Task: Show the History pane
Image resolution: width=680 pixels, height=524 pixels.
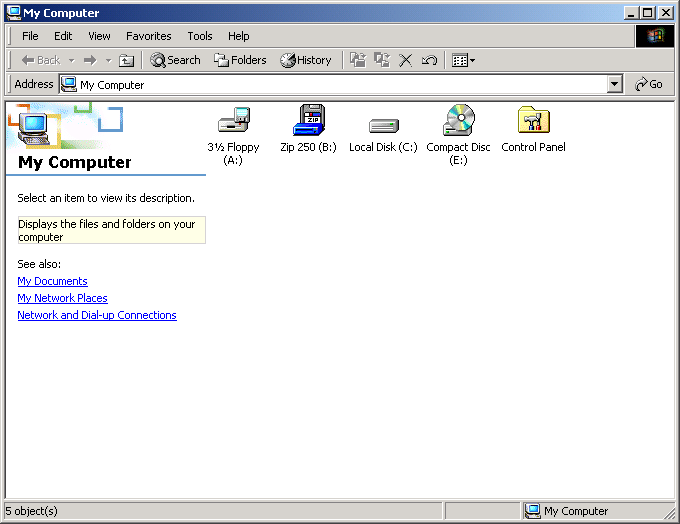Action: coord(306,60)
